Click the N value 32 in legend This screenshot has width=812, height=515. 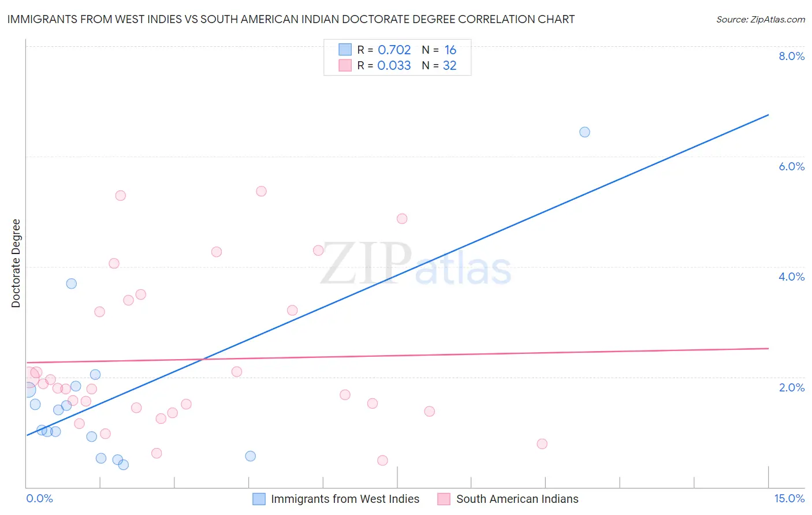450,65
